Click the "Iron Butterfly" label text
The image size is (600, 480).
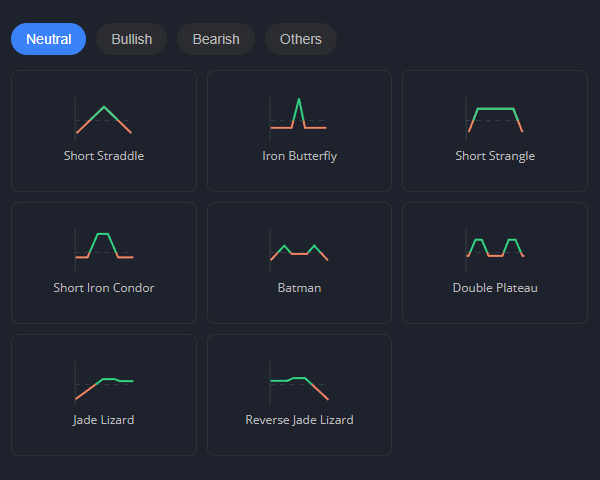tap(299, 156)
